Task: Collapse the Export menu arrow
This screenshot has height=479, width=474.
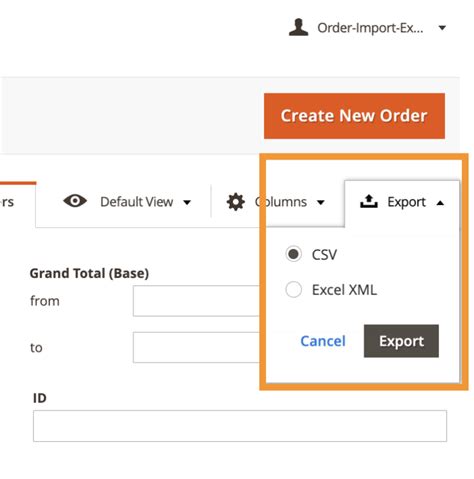Action: [440, 203]
